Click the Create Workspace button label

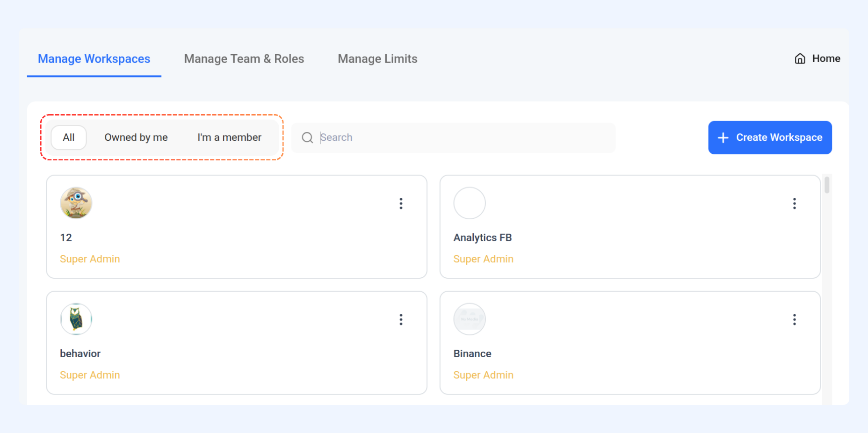[x=779, y=137]
